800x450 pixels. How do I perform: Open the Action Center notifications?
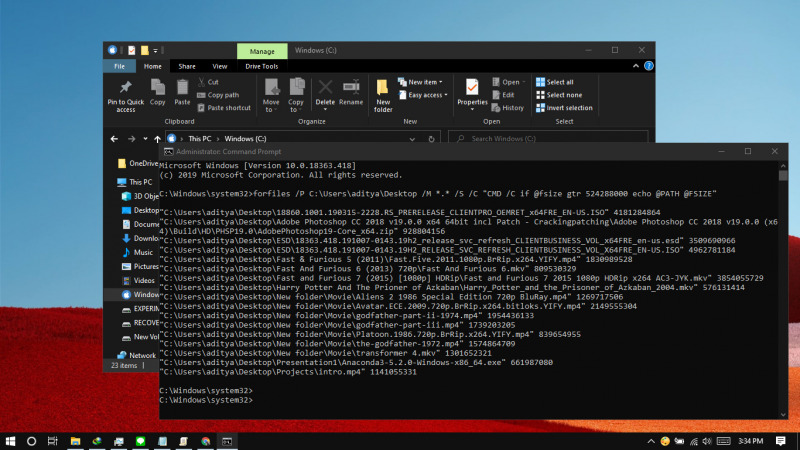coord(781,441)
